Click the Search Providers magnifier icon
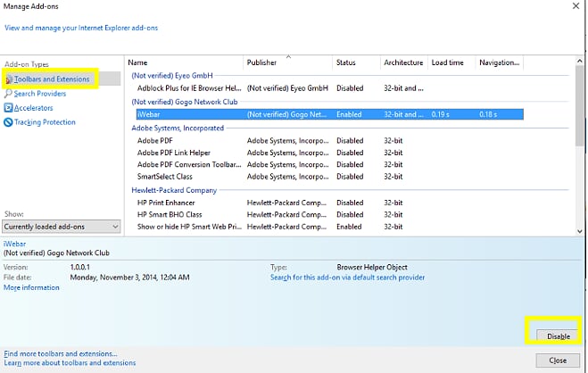This screenshot has height=373, width=588. click(8, 94)
